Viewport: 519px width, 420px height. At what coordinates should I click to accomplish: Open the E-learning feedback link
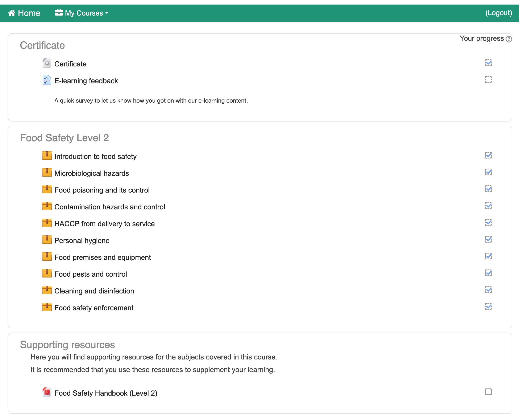point(86,81)
